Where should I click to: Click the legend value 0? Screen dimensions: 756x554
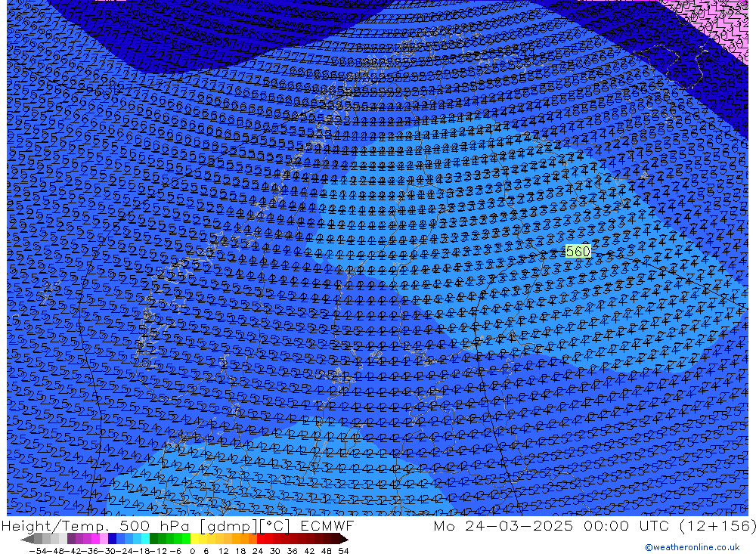tap(192, 551)
